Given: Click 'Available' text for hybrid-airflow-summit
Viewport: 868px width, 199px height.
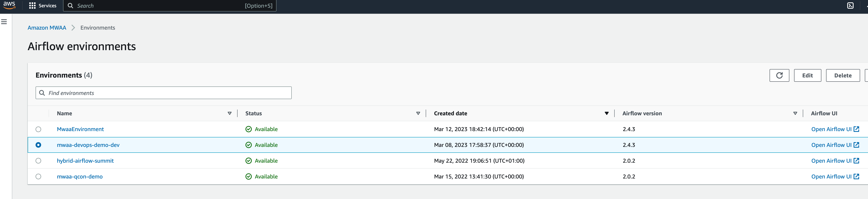Looking at the screenshot, I should [266, 161].
